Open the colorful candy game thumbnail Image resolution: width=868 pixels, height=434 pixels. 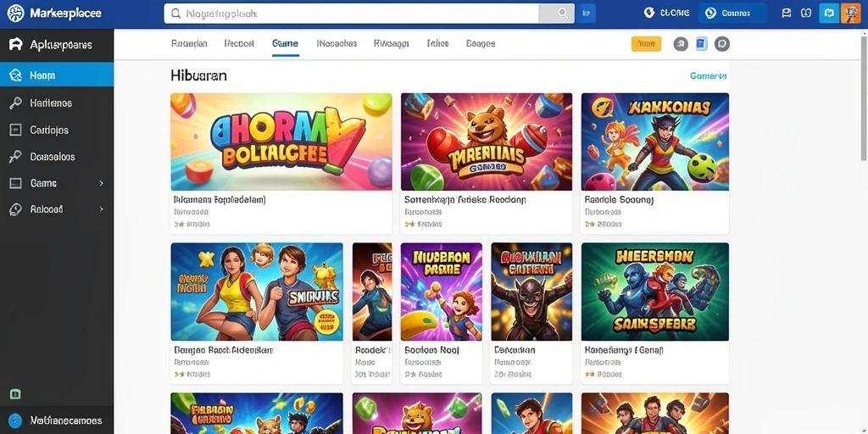click(x=281, y=142)
